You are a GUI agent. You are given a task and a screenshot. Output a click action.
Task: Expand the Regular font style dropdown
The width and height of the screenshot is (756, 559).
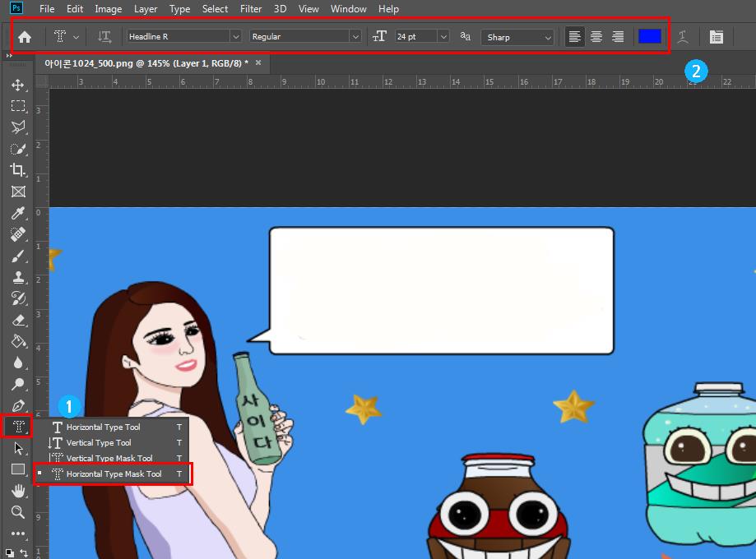(355, 37)
